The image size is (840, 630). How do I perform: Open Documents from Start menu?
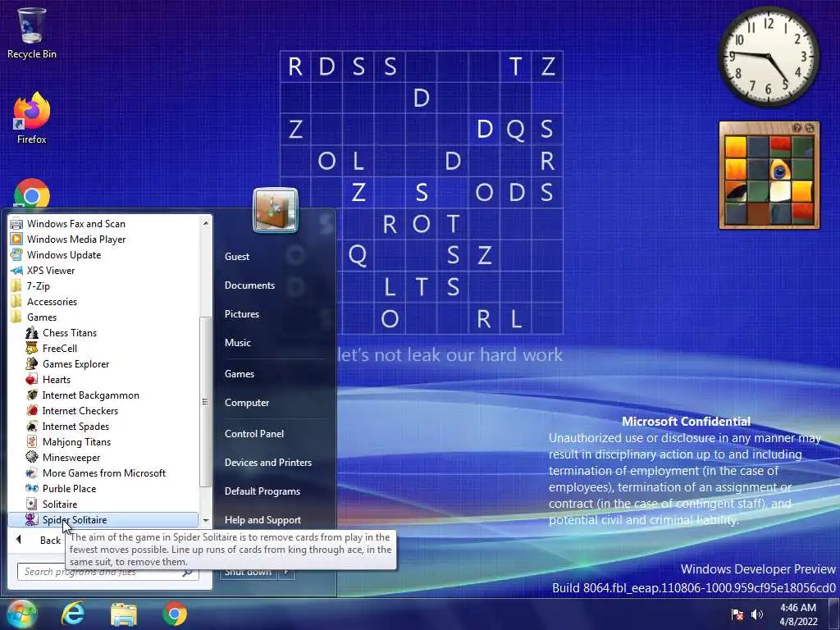click(249, 285)
